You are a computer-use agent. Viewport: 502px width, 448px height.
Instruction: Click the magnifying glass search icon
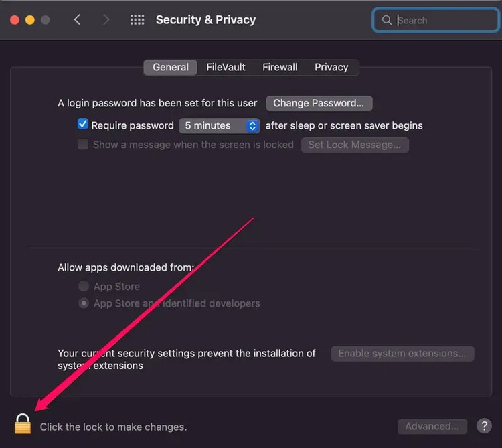pos(386,20)
